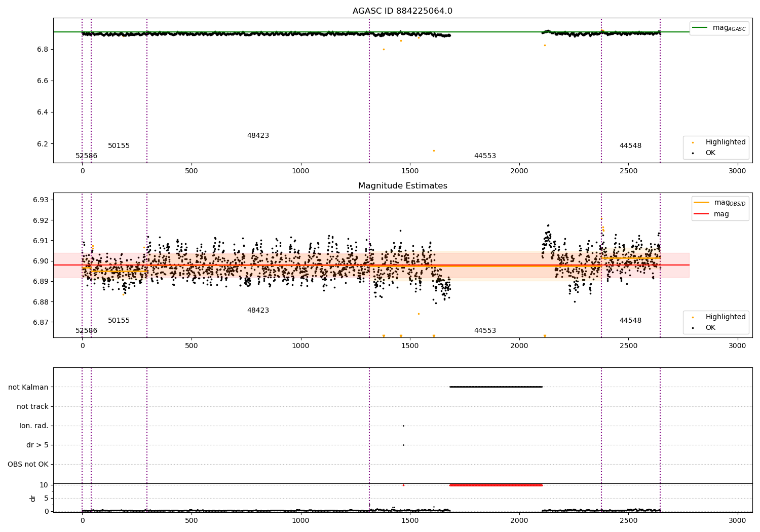Click the 'not Kalman' axis label
This screenshot has height=532, width=760.
click(x=28, y=388)
